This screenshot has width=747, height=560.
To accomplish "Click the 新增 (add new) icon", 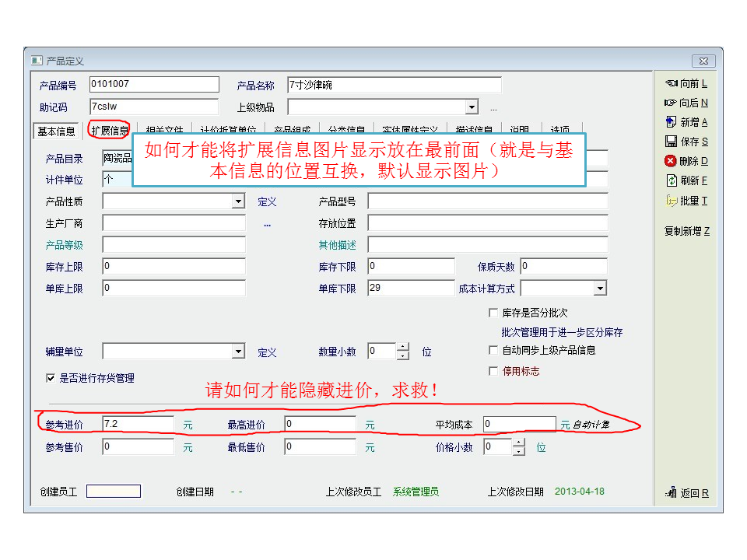I will [672, 122].
